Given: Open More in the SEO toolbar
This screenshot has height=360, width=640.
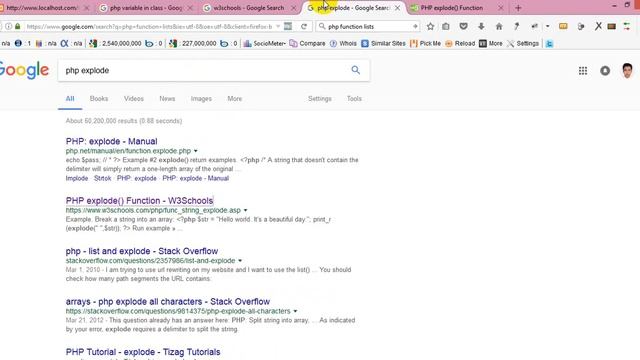Looking at the screenshot, I should (491, 43).
